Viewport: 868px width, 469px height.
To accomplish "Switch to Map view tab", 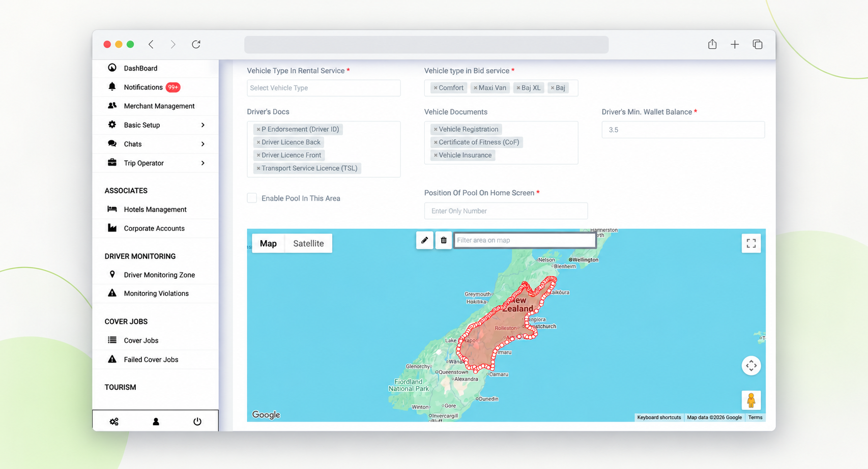I will (x=268, y=243).
